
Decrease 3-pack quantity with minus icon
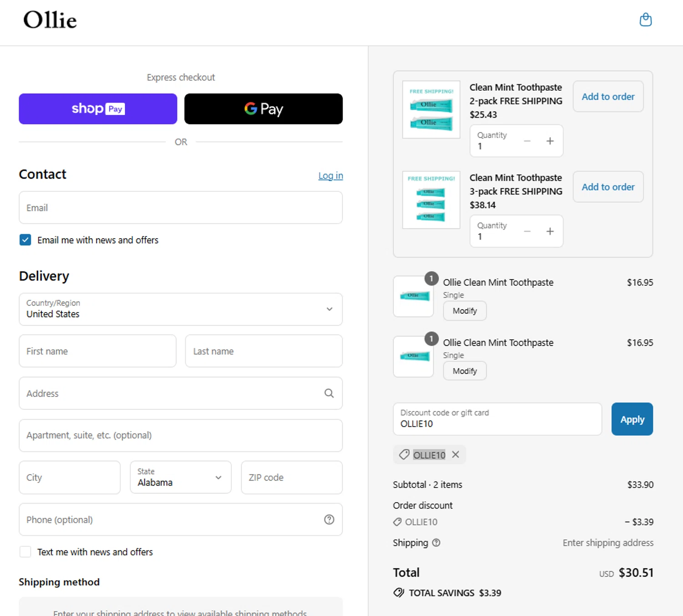click(x=527, y=231)
